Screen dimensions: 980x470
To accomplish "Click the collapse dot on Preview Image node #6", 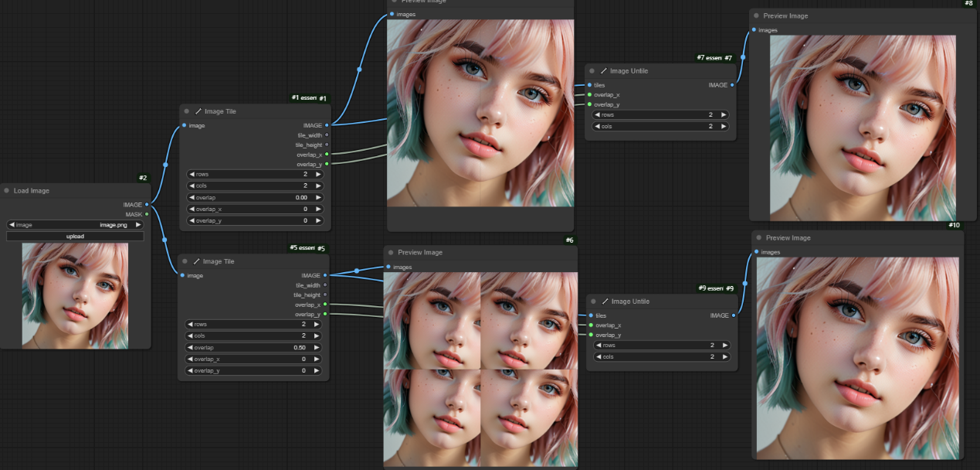I will [391, 253].
